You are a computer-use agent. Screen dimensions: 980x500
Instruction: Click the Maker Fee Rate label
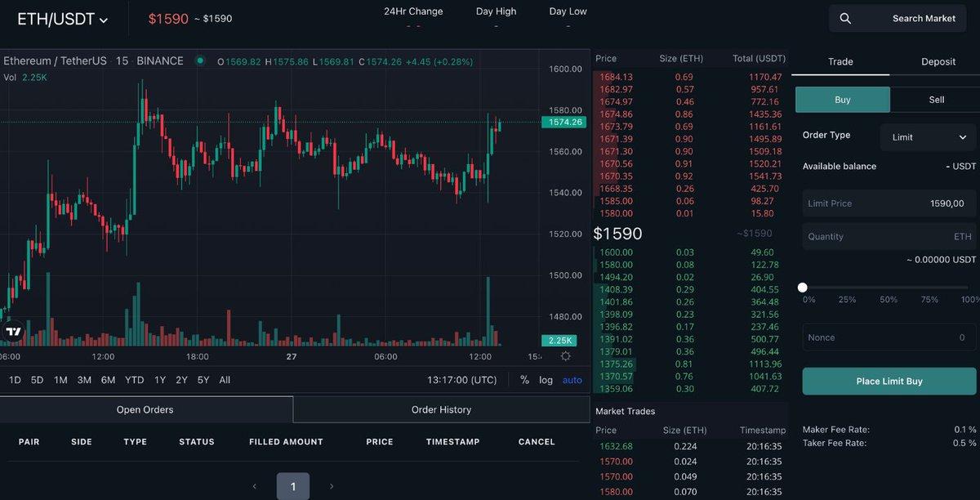coord(836,430)
